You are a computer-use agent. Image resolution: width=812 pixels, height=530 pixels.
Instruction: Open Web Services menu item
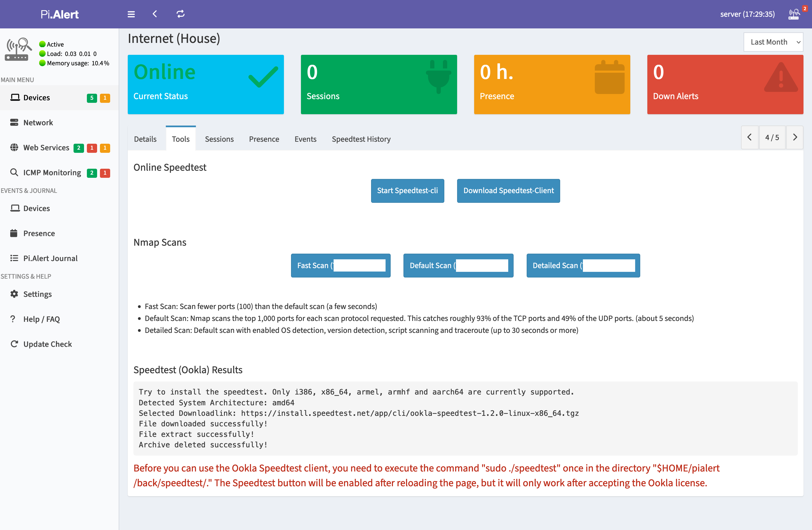46,147
